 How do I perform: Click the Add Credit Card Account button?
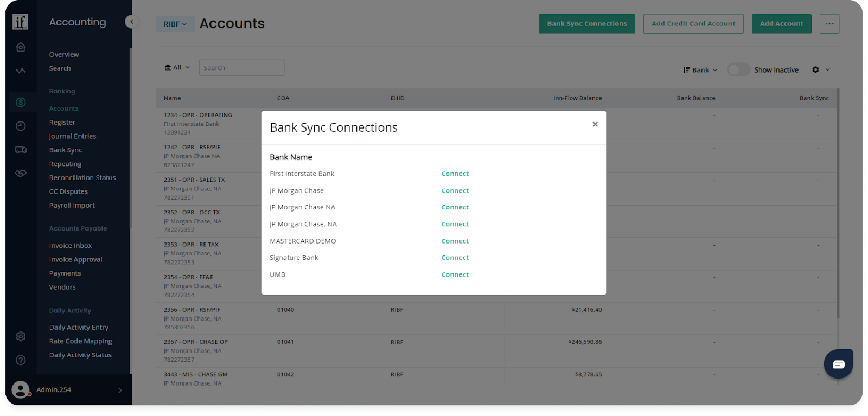[693, 24]
